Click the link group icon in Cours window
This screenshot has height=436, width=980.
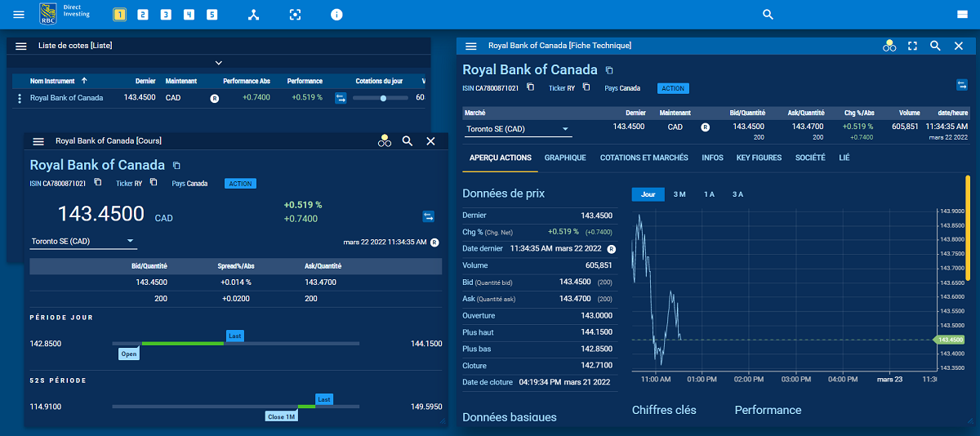[x=385, y=141]
